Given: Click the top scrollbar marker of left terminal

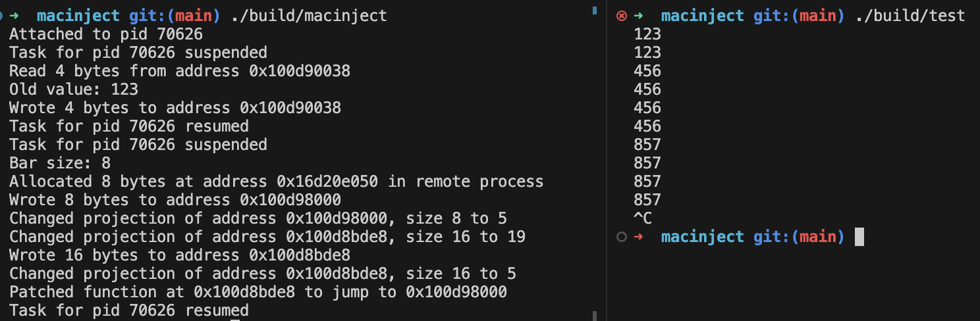Looking at the screenshot, I should tap(595, 11).
